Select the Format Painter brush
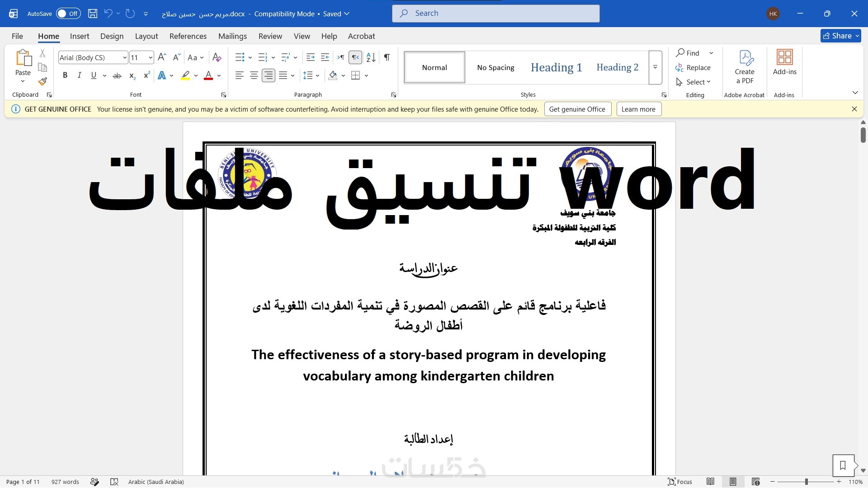Image resolution: width=868 pixels, height=488 pixels. point(42,82)
